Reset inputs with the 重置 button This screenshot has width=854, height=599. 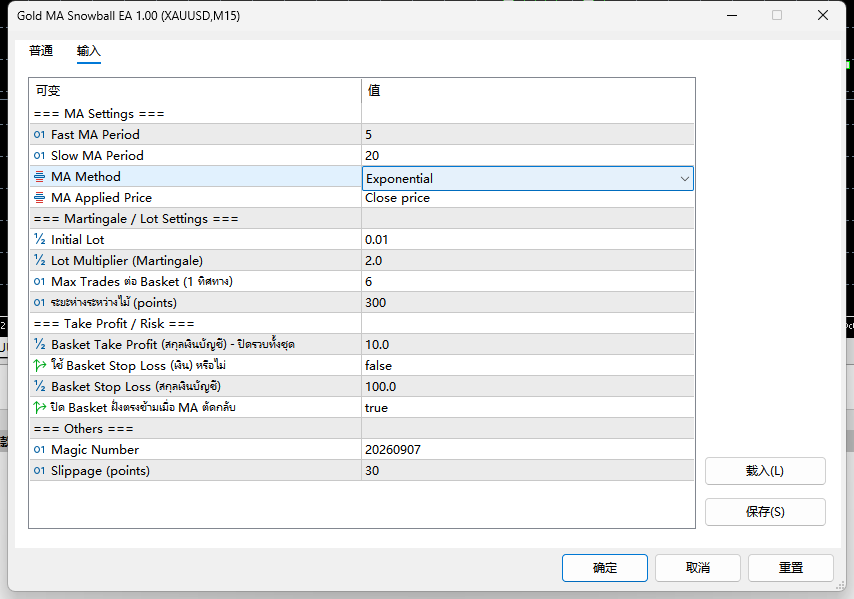(x=791, y=568)
